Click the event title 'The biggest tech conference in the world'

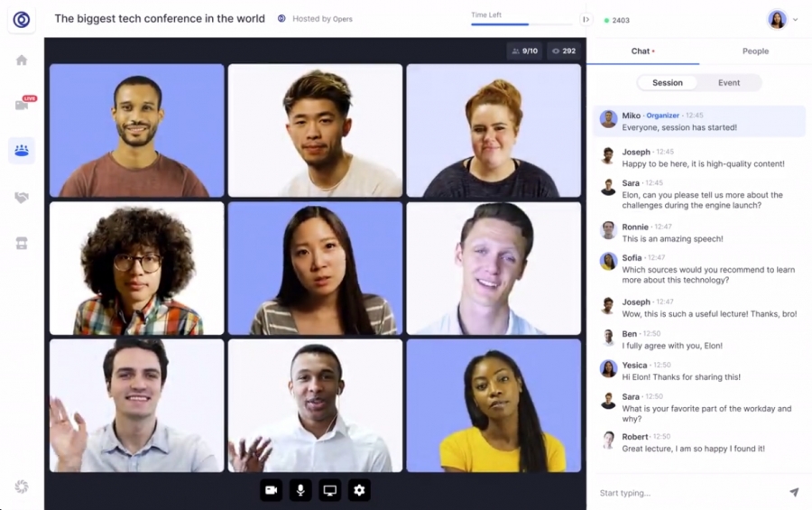coord(160,19)
